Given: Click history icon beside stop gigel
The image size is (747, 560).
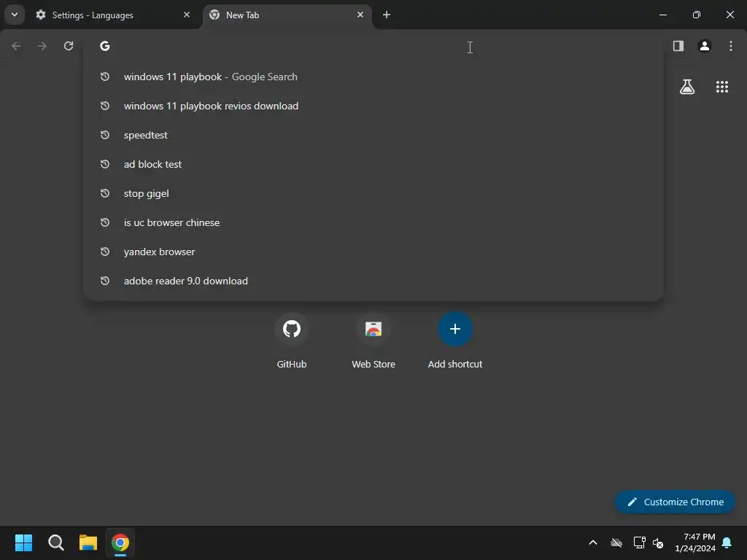Looking at the screenshot, I should click(105, 193).
